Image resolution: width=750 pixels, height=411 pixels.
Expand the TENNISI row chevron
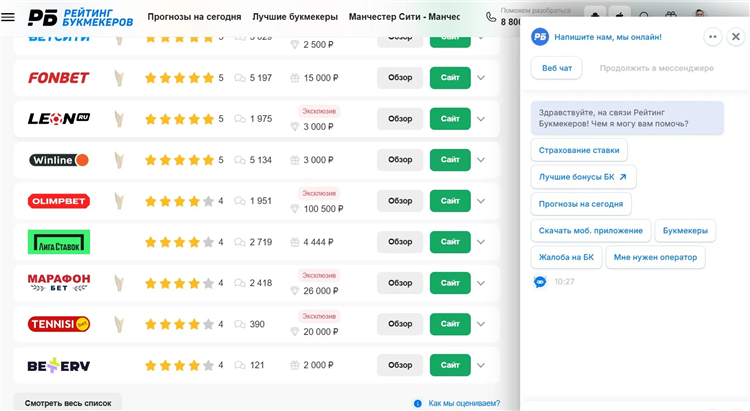[x=481, y=324]
